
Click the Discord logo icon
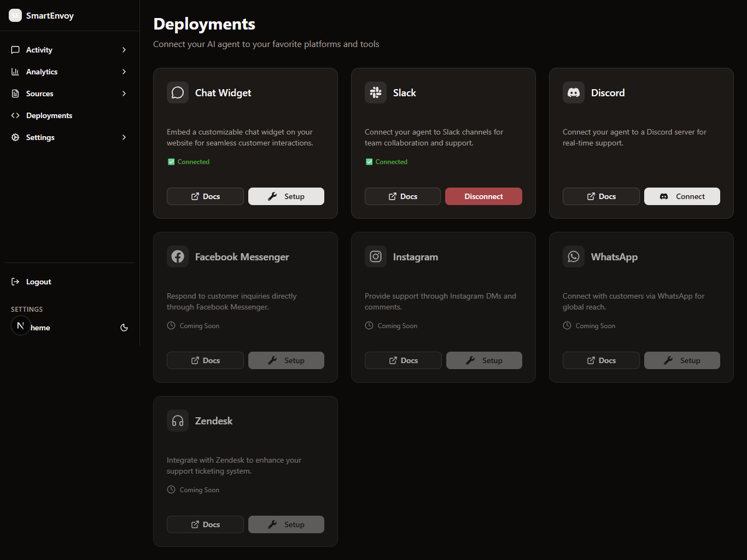coord(574,92)
